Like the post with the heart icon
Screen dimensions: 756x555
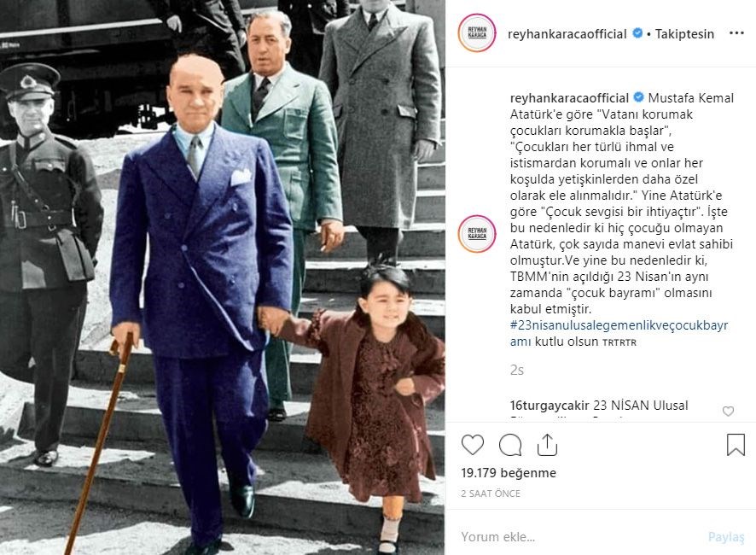point(473,445)
